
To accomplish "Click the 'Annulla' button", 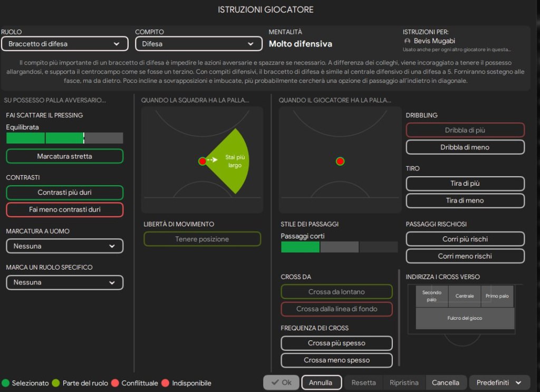I will [x=321, y=383].
